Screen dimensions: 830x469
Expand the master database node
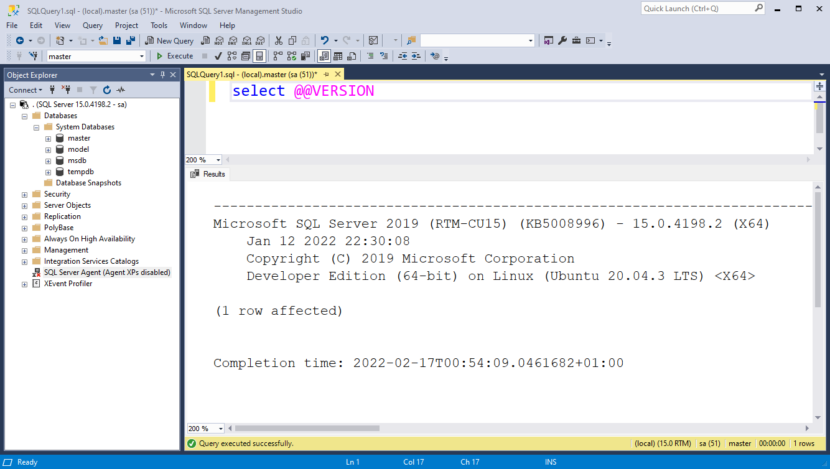48,139
